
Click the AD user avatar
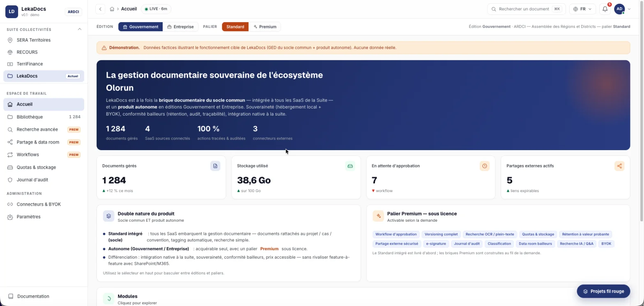[619, 9]
